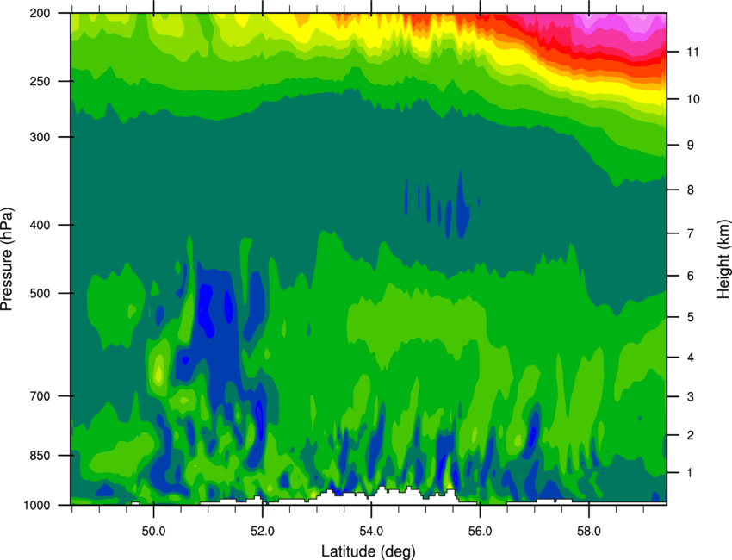
Task: Click the 'Pressure (hPa)' axis title
Action: (7, 259)
